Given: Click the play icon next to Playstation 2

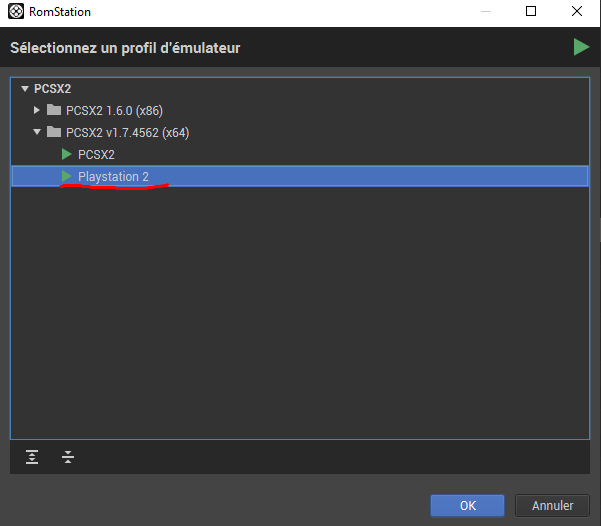Looking at the screenshot, I should (x=67, y=176).
